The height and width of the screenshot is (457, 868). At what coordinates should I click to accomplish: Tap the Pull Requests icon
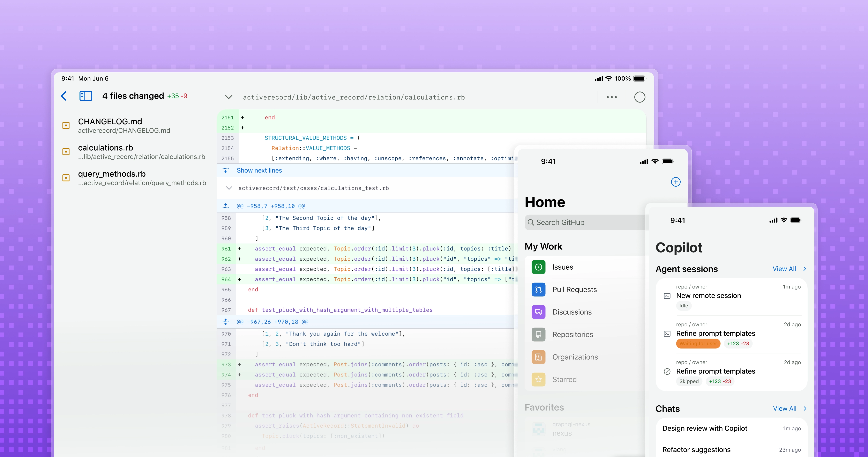tap(538, 290)
